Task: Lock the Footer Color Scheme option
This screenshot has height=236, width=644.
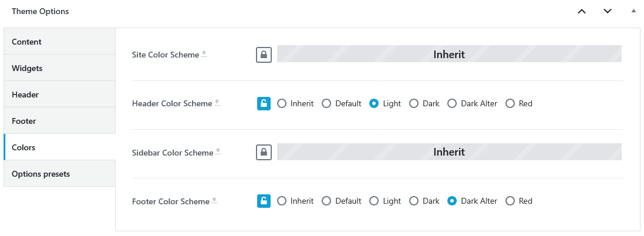Action: pos(264,201)
